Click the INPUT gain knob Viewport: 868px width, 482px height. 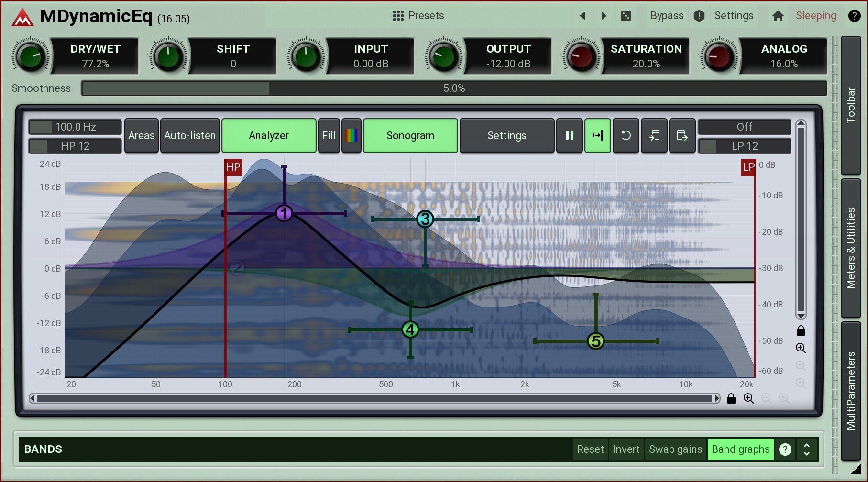pos(306,56)
